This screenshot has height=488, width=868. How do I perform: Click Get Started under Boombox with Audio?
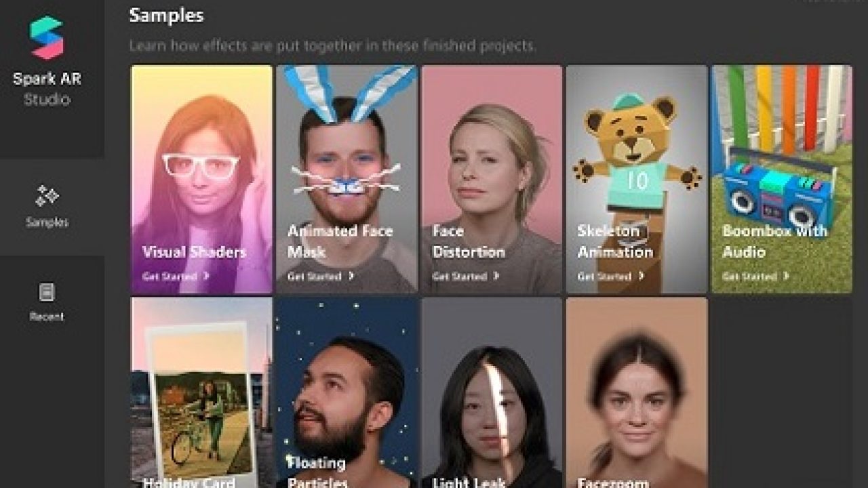(x=749, y=277)
